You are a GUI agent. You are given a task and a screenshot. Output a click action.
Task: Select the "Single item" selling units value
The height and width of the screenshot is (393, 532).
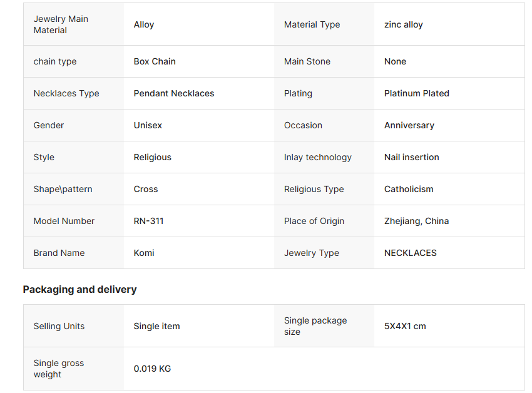click(x=157, y=326)
